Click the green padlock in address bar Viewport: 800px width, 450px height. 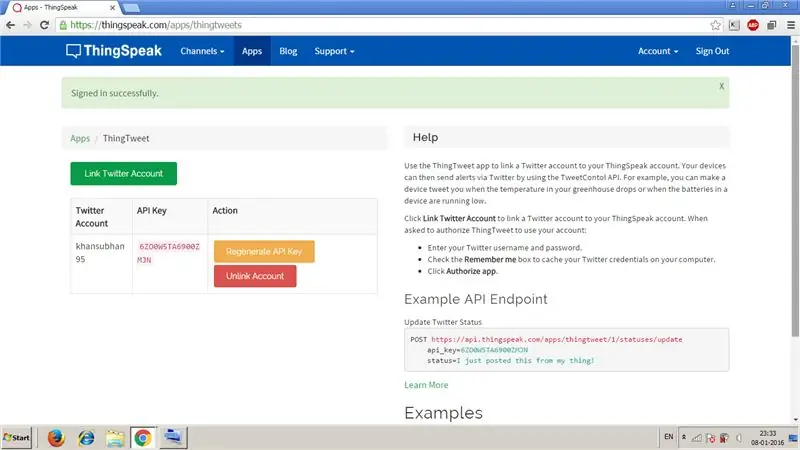pos(63,25)
